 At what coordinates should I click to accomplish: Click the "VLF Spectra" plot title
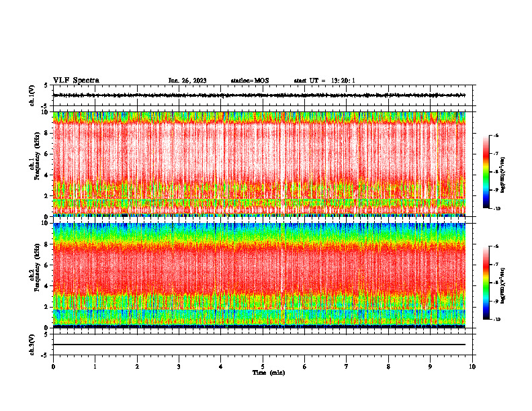(x=76, y=81)
